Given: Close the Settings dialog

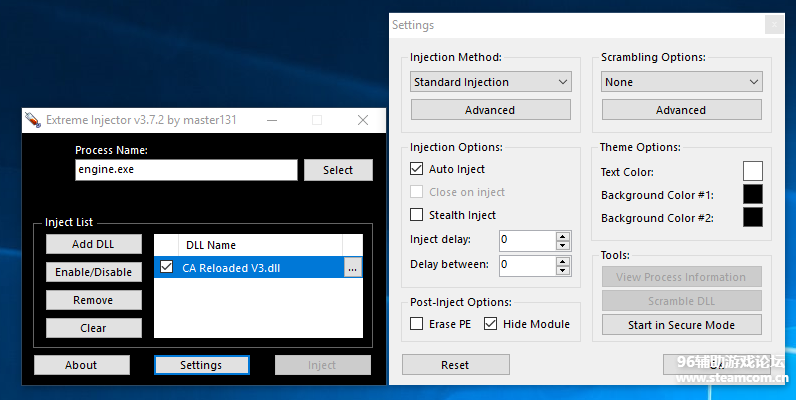Looking at the screenshot, I should click(x=774, y=24).
